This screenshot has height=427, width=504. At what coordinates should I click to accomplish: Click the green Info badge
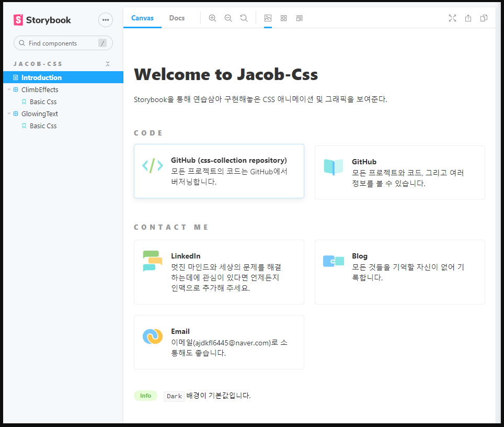(146, 396)
